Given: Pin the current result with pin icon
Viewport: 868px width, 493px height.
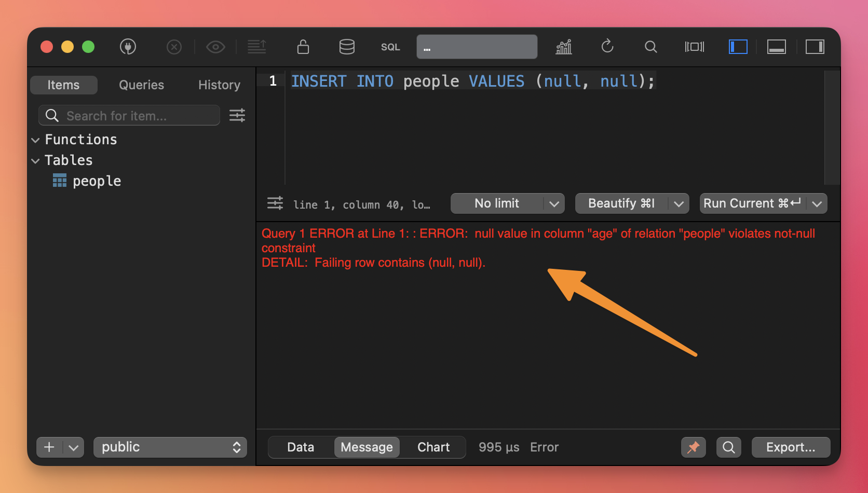Looking at the screenshot, I should [x=693, y=447].
